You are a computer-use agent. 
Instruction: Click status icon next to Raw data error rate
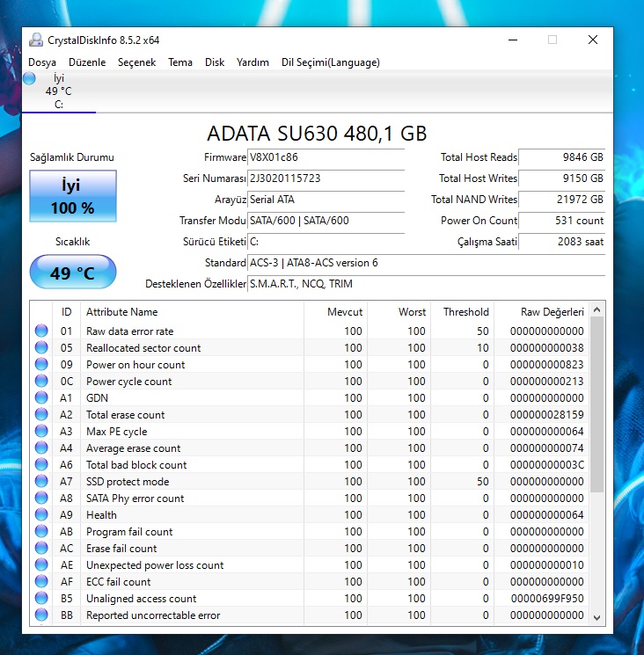[x=41, y=331]
